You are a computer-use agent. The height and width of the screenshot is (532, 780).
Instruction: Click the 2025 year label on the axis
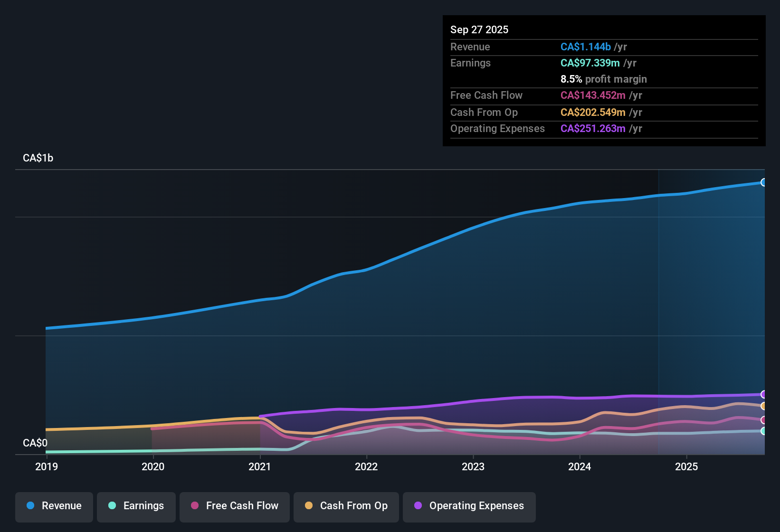[686, 467]
